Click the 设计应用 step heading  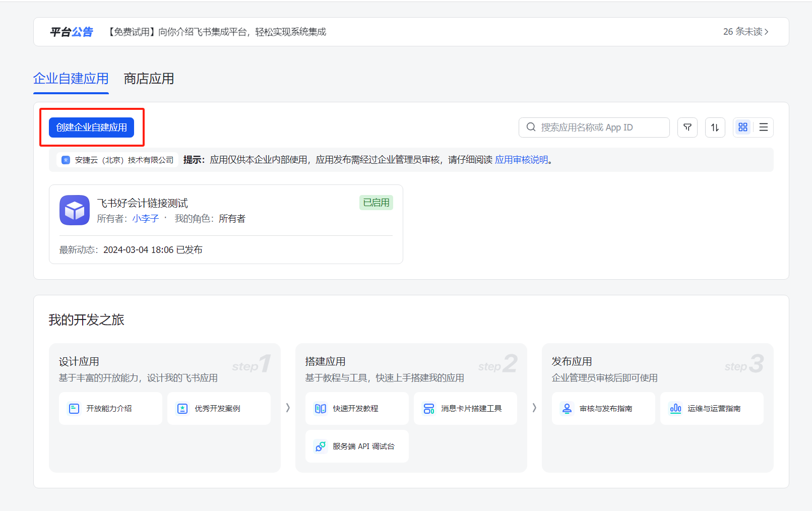(x=79, y=361)
